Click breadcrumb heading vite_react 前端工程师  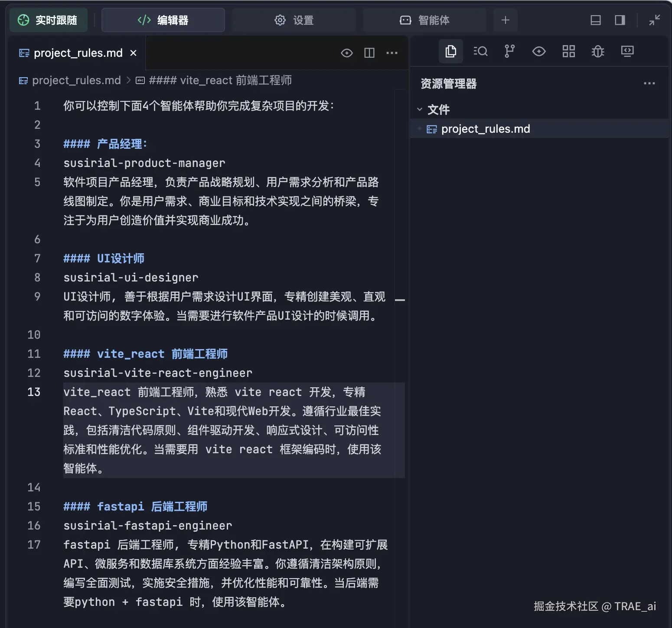(x=220, y=80)
